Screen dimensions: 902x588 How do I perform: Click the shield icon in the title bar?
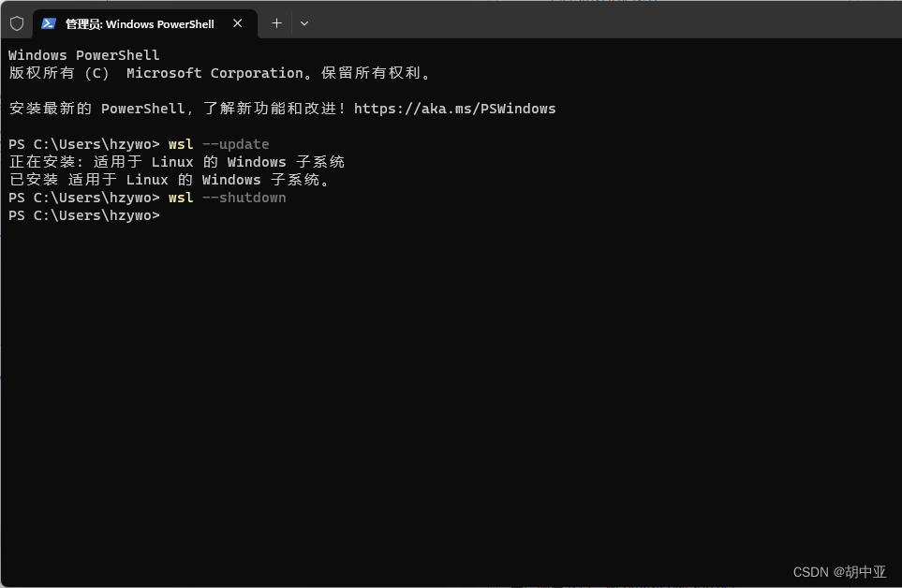(16, 23)
